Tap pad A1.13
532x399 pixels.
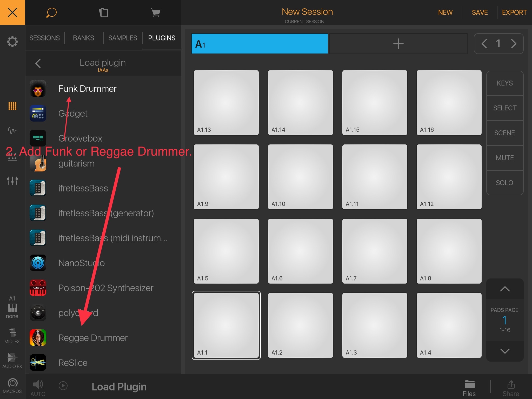[226, 102]
